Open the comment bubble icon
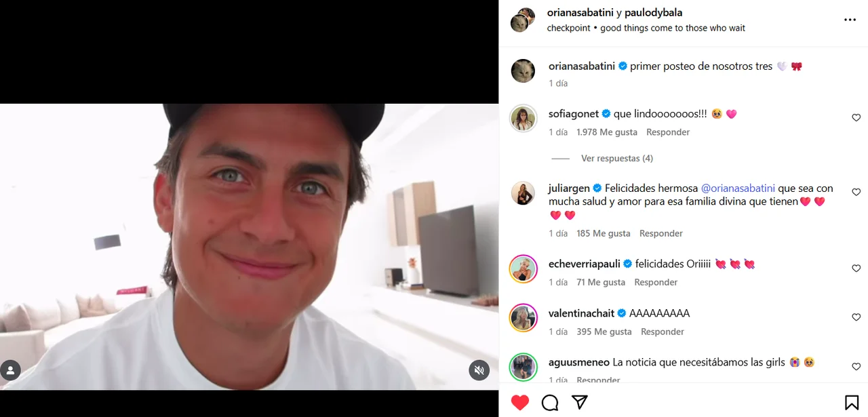This screenshot has height=417, width=868. (550, 403)
